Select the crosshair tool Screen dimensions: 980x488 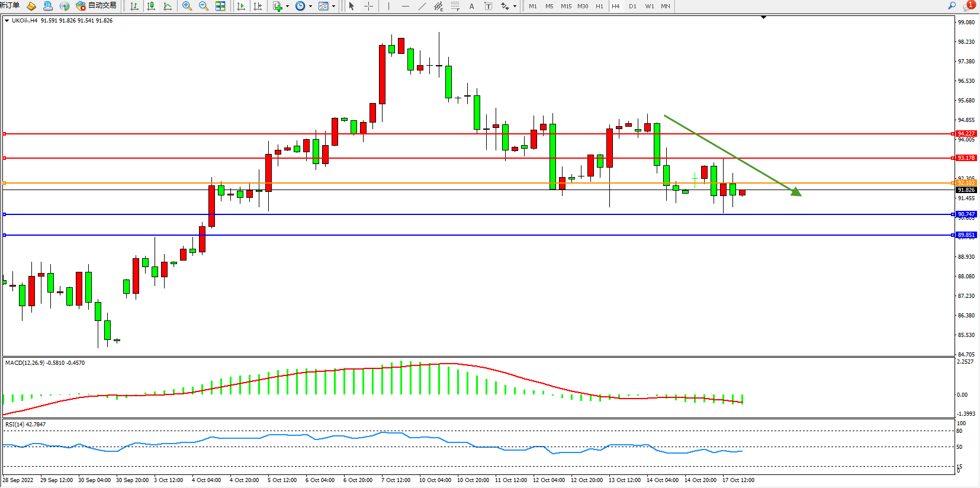click(368, 6)
